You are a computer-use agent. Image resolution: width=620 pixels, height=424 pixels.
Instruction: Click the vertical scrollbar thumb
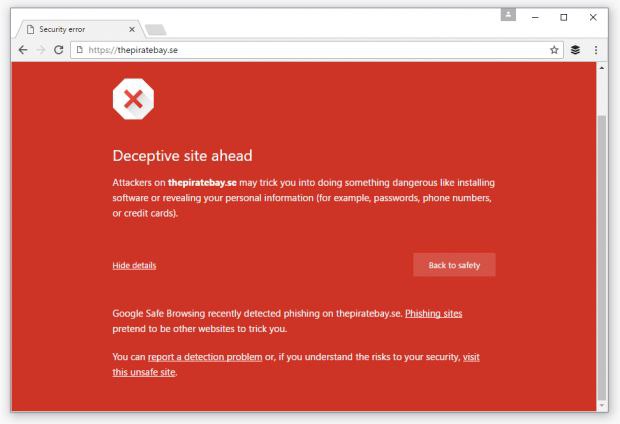click(x=601, y=257)
